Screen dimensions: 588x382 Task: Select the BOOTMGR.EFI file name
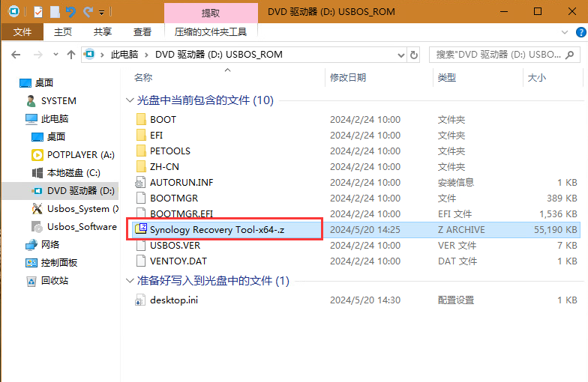(181, 214)
